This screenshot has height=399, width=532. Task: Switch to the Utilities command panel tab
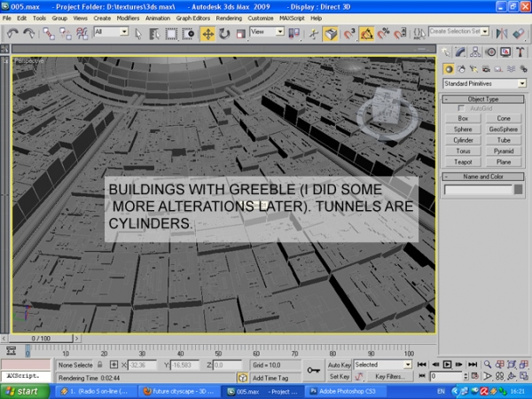pyautogui.click(x=520, y=52)
